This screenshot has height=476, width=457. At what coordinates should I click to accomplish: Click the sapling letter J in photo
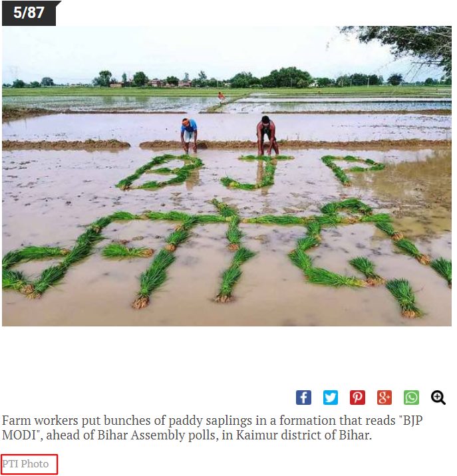257,172
